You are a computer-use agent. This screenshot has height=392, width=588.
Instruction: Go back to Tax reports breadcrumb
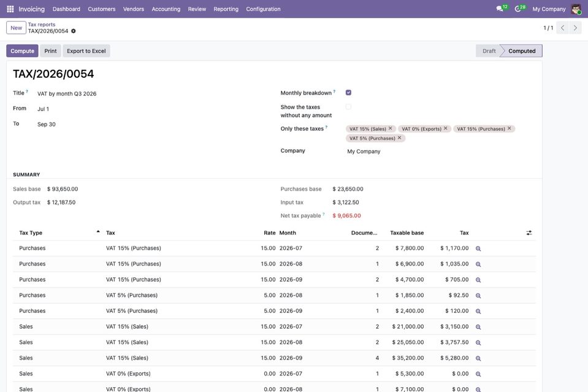pos(42,25)
